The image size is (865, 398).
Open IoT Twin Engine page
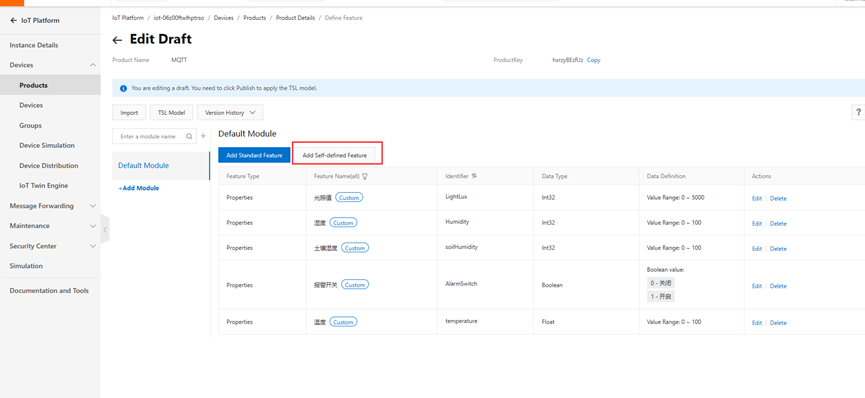tap(44, 186)
